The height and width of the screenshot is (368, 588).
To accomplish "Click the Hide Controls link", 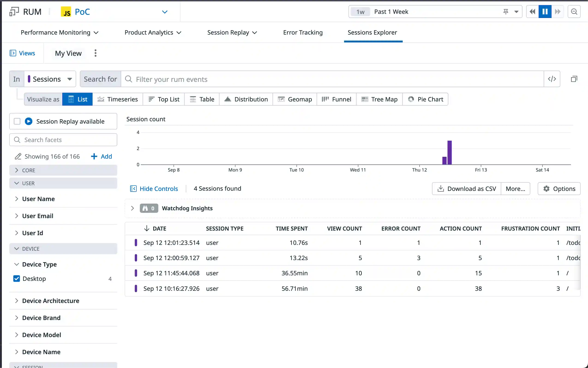I will [x=154, y=189].
